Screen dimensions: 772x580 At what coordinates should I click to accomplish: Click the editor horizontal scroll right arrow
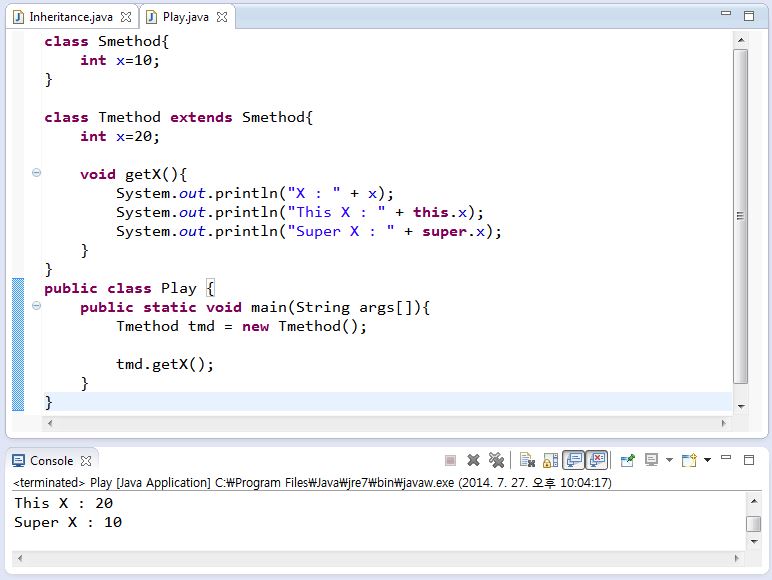(x=724, y=422)
